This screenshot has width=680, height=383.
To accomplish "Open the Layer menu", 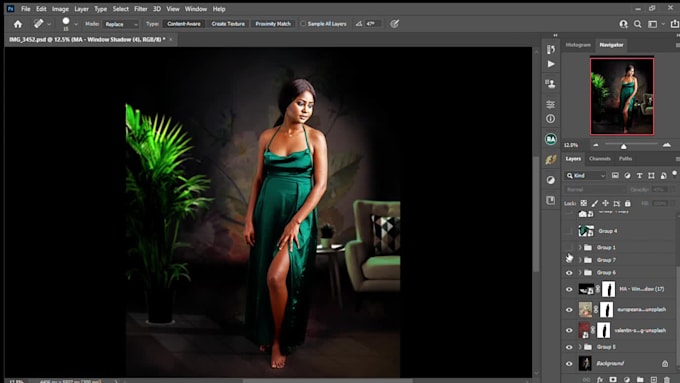I will (81, 9).
